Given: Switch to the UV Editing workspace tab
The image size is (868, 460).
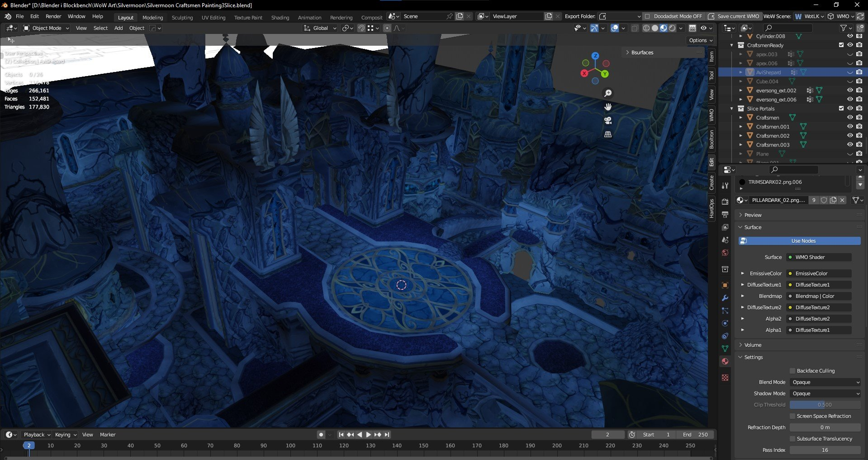Looking at the screenshot, I should click(x=213, y=18).
